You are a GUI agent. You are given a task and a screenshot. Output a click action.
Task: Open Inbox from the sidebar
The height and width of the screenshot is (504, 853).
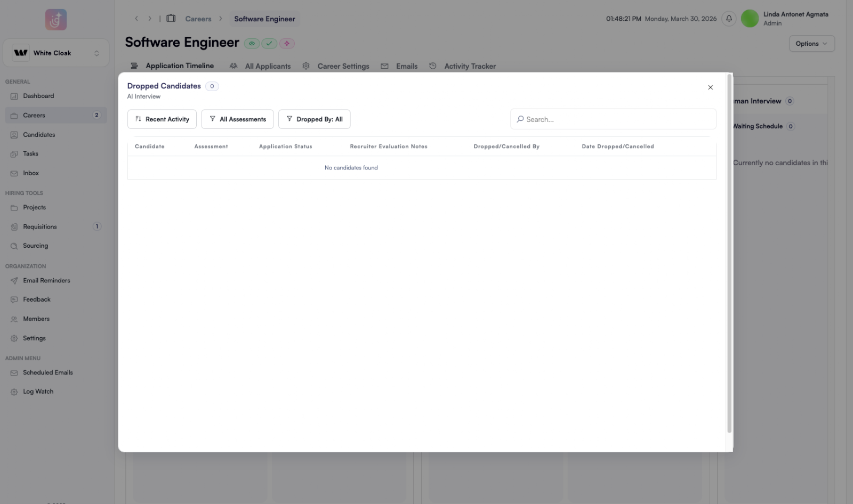coord(31,173)
